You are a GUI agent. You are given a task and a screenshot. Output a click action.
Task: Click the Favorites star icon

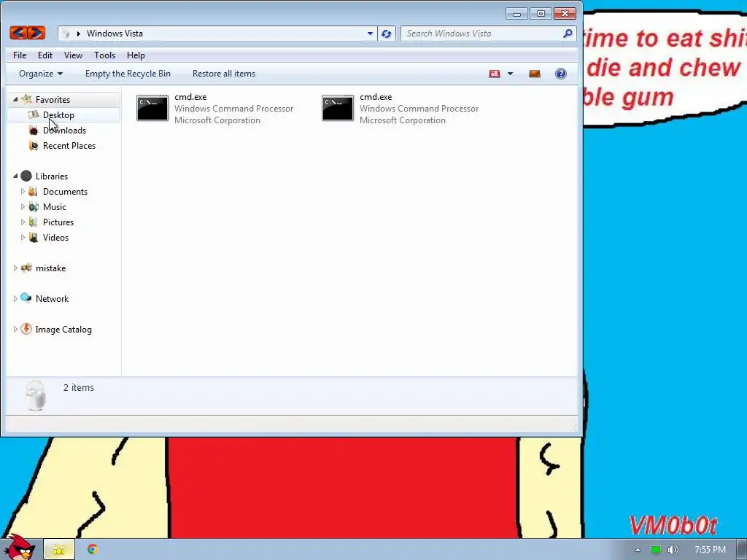click(27, 99)
